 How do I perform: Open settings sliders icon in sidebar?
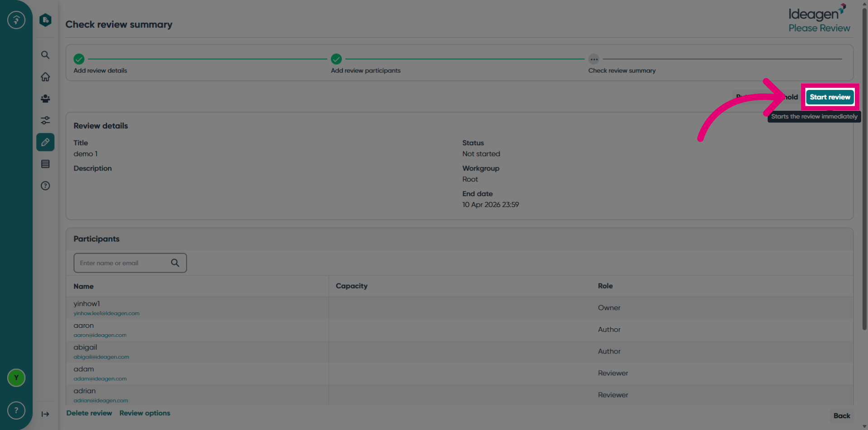[45, 120]
